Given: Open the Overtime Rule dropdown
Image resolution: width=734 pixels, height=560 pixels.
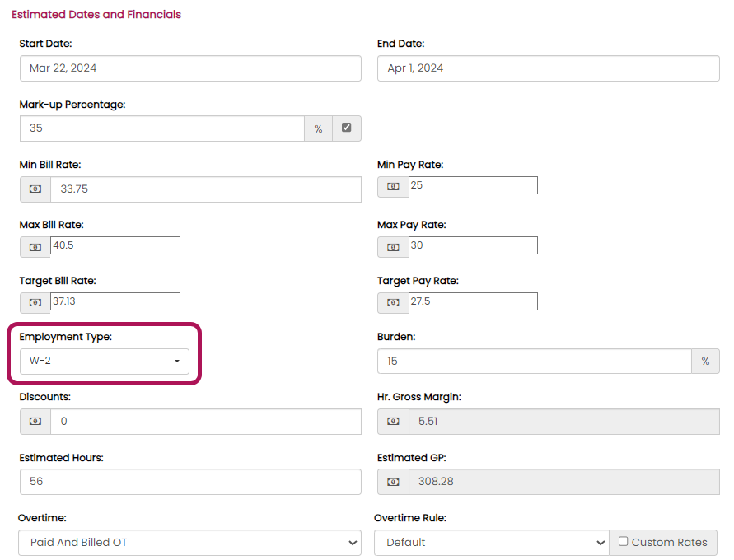Looking at the screenshot, I should tap(491, 543).
